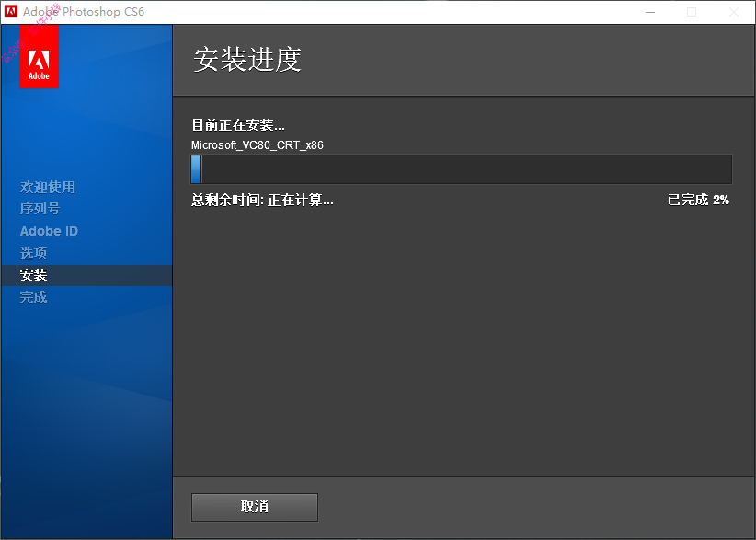
Task: Click the Adobe logo in the sidebar
Action: 39,57
